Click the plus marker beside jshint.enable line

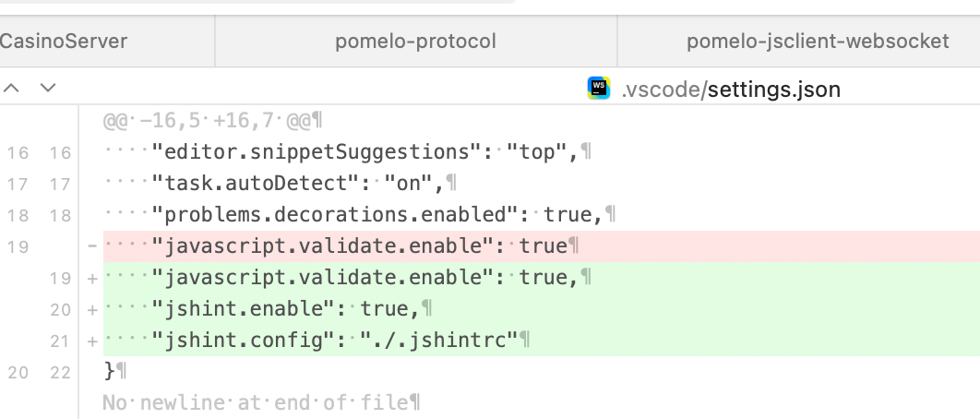pos(91,310)
